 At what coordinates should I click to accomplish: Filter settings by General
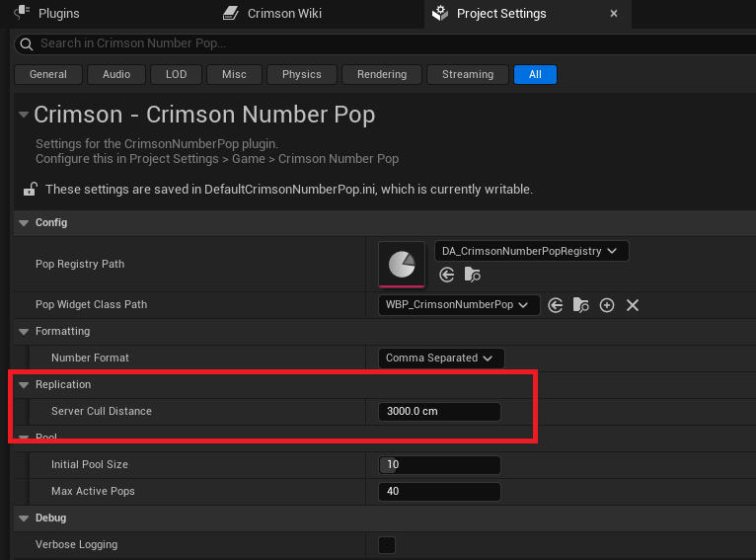click(x=48, y=74)
